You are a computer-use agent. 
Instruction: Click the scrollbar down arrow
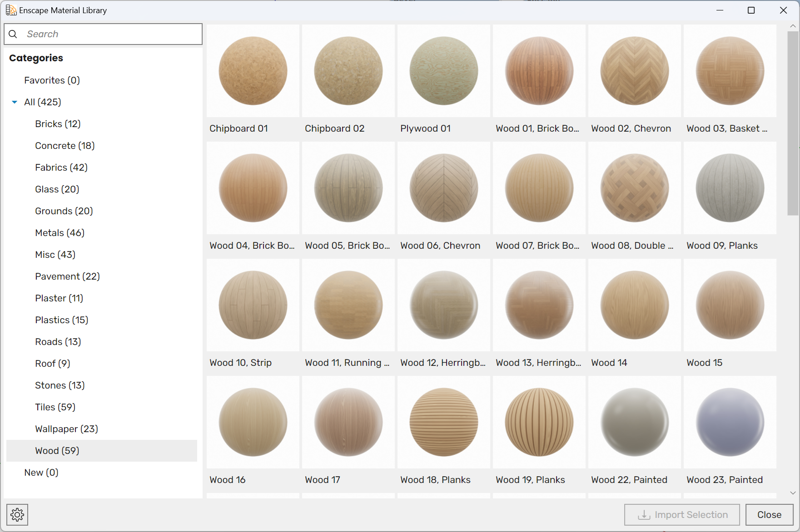click(x=793, y=493)
